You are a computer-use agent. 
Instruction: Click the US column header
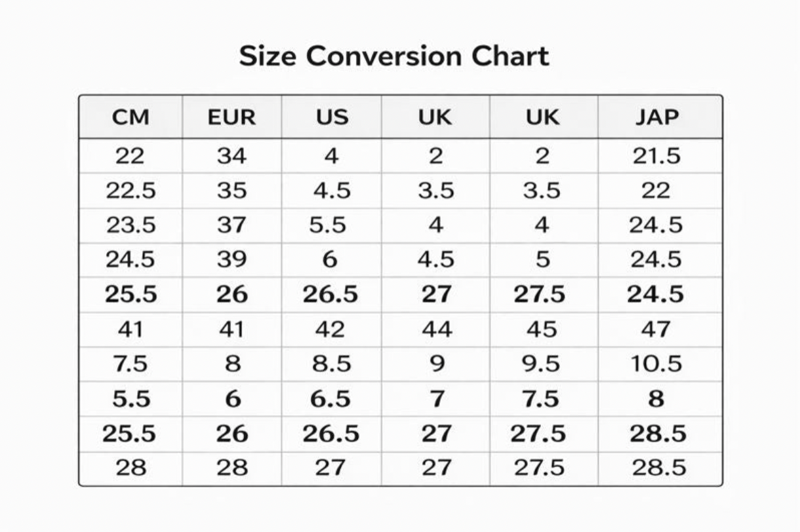pos(331,117)
